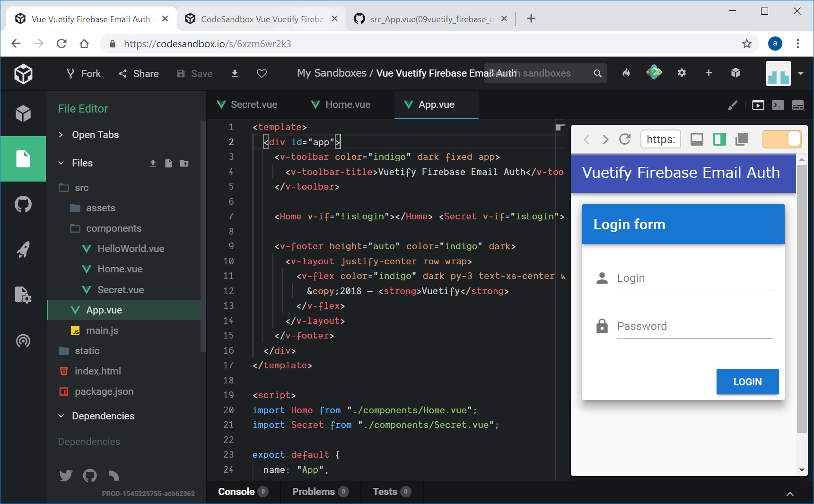Click the upload files icon in the Files header
The width and height of the screenshot is (814, 504).
pos(153,163)
